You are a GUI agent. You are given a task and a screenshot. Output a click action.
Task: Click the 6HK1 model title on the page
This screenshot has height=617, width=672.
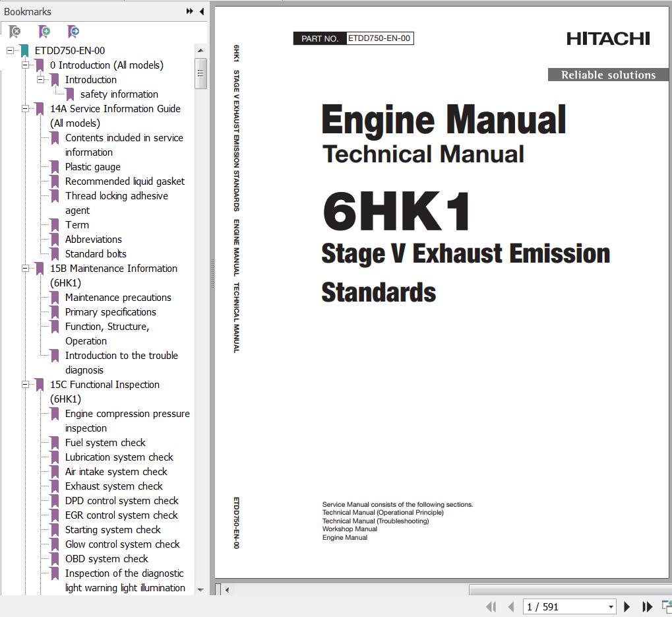click(396, 211)
